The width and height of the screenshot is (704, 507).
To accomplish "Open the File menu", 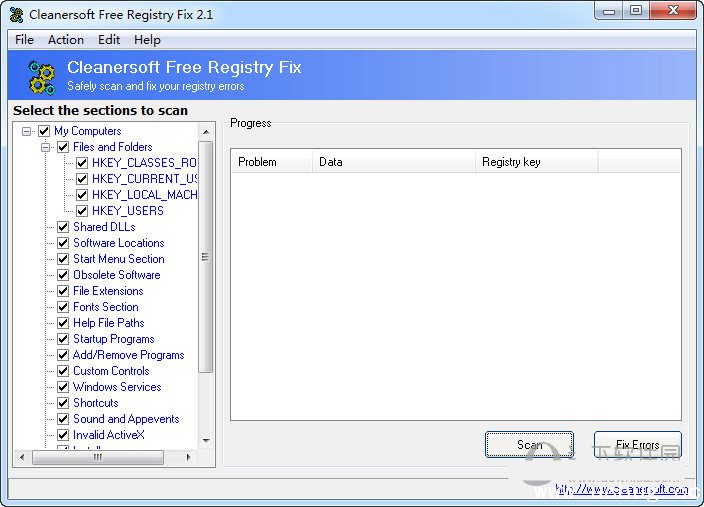I will pos(24,40).
